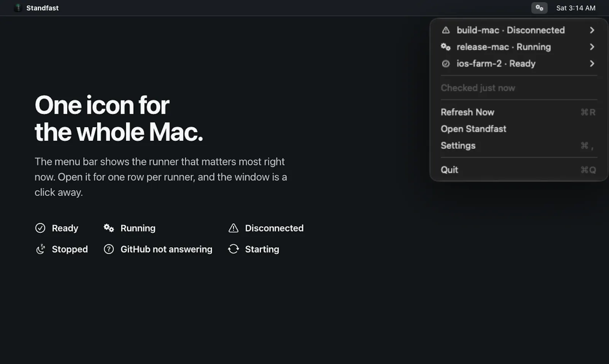Image resolution: width=609 pixels, height=364 pixels.
Task: Click the warning triangle beside build-mac
Action: 446,30
